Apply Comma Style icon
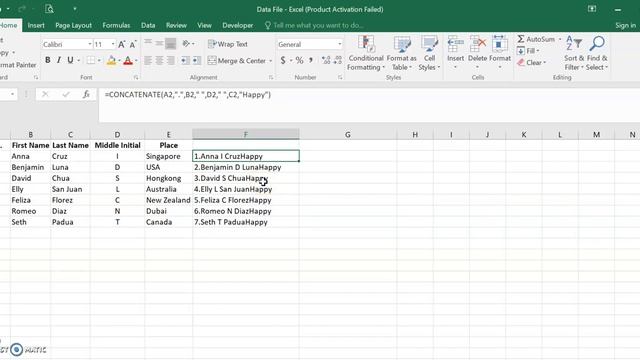 (311, 60)
